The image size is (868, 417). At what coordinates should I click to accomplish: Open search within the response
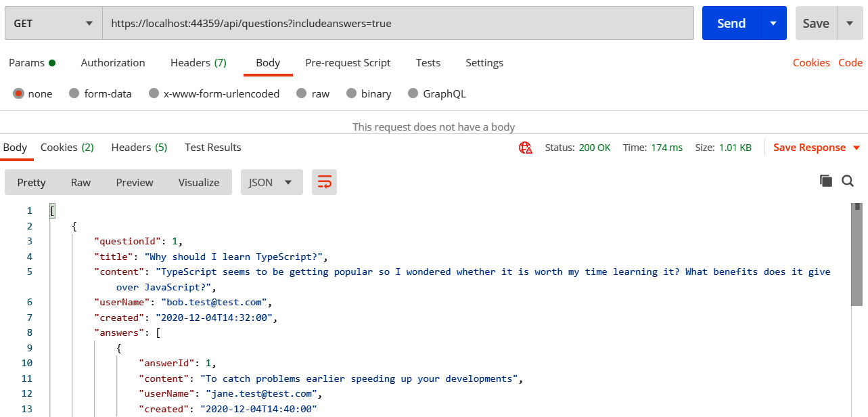click(848, 181)
